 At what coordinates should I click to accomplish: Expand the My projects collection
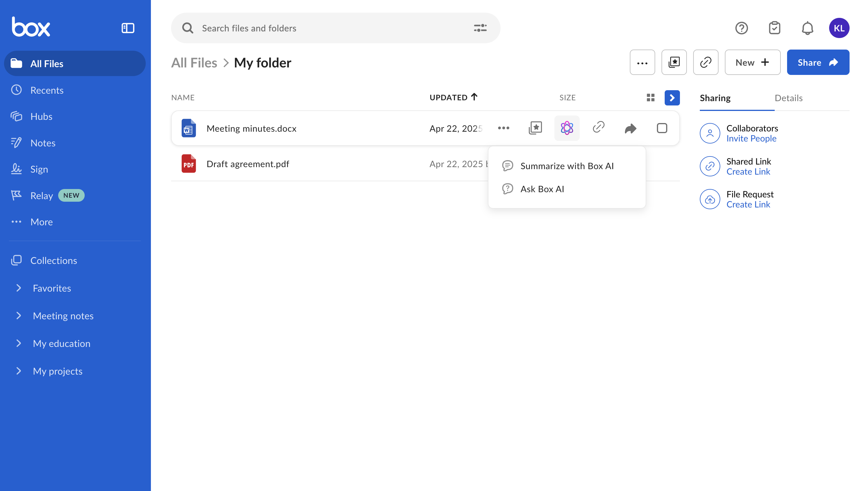pyautogui.click(x=19, y=371)
